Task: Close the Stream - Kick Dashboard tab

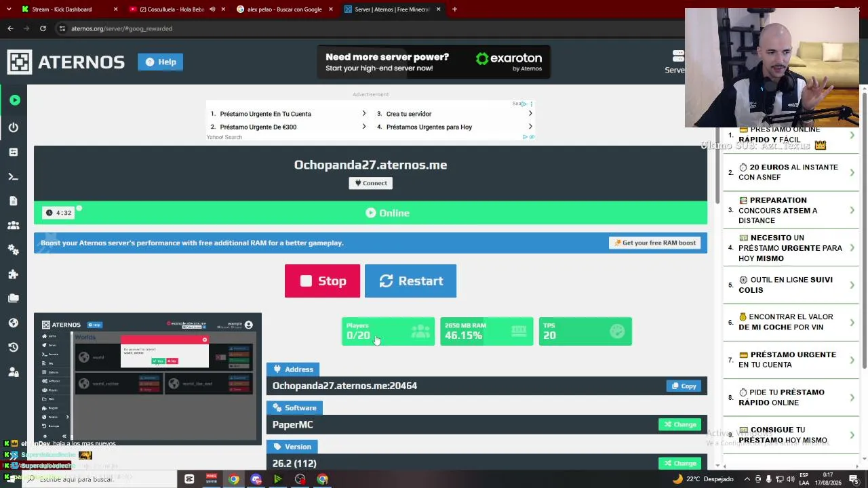Action: pyautogui.click(x=115, y=9)
